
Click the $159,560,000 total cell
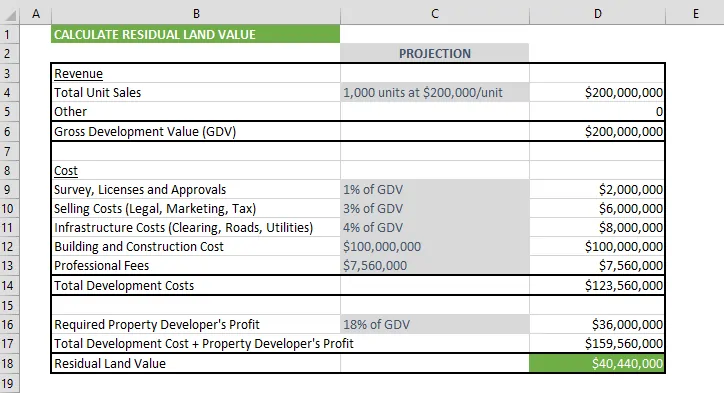597,344
